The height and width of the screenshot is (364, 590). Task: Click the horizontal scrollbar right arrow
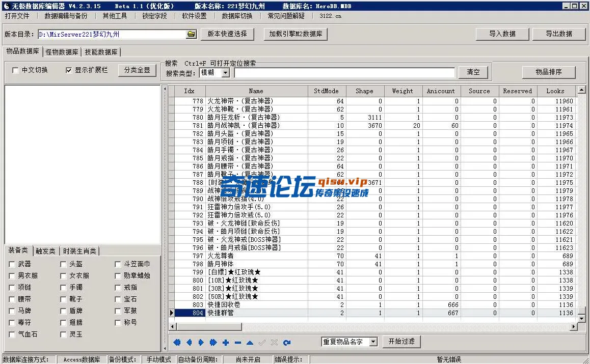pos(574,327)
